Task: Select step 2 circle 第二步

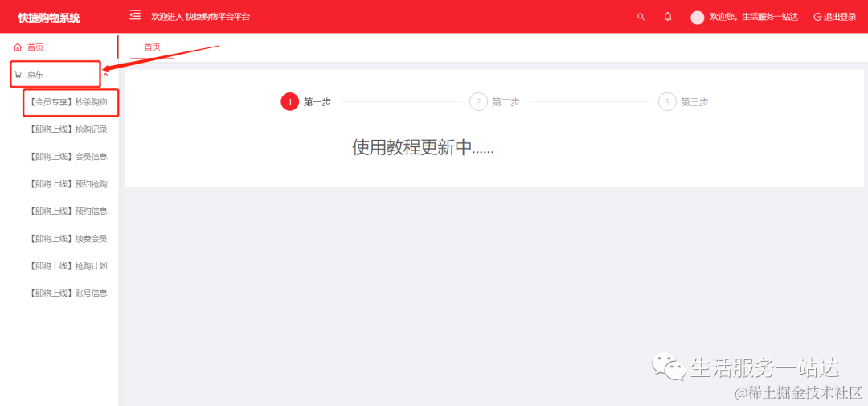Action: (478, 102)
